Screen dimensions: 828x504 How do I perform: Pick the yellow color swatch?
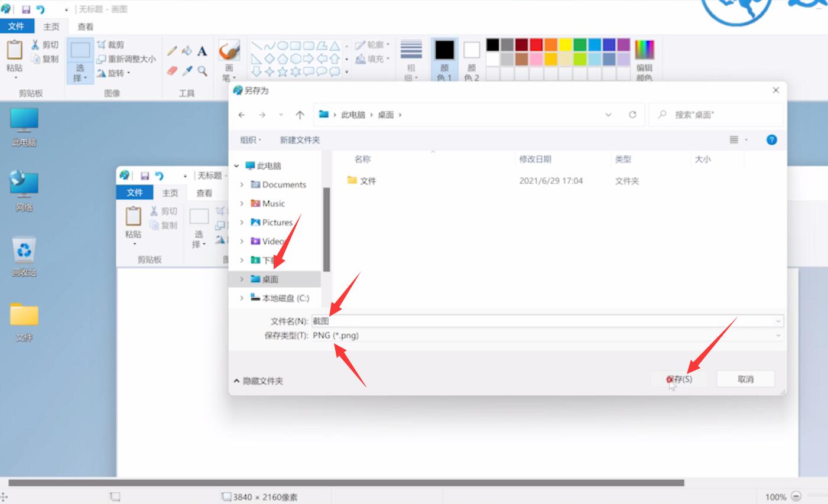tap(565, 45)
